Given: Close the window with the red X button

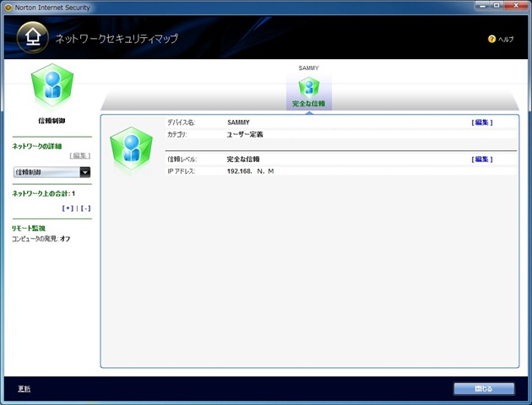Looking at the screenshot, I should pos(516,5).
